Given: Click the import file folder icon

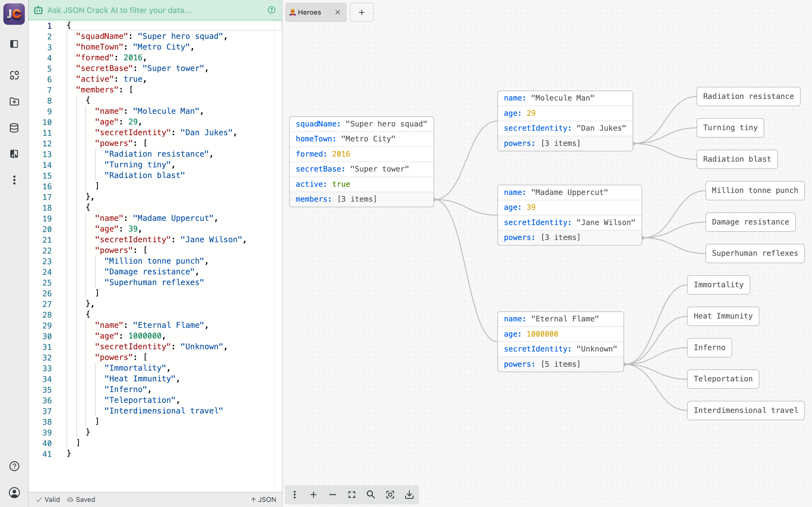Looking at the screenshot, I should point(14,102).
